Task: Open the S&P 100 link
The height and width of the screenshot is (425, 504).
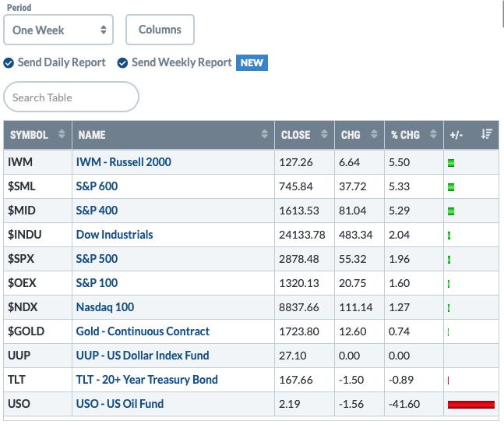Action: point(97,283)
